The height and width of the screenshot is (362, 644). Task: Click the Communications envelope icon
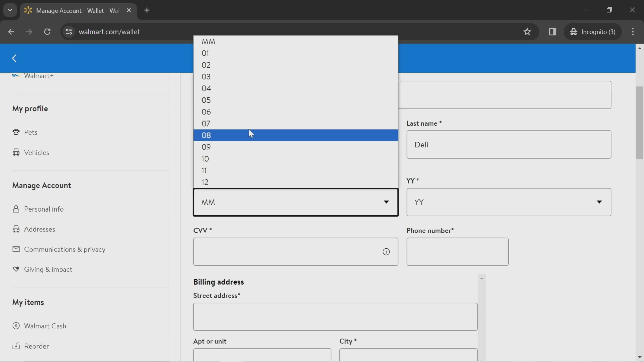16,249
